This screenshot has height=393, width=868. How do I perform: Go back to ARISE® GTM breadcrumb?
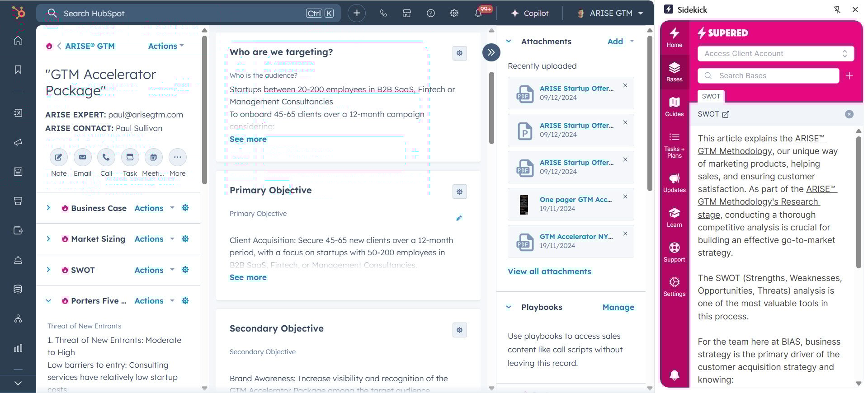tap(90, 46)
